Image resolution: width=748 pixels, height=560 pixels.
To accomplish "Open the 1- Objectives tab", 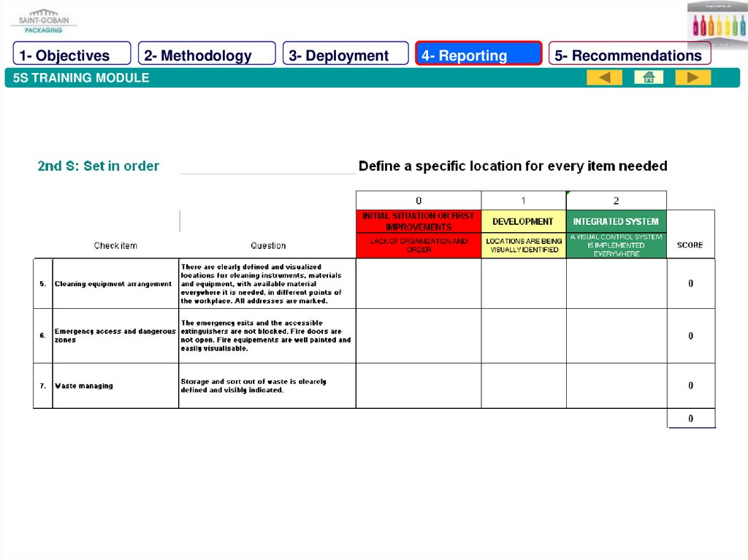I will 72,55.
